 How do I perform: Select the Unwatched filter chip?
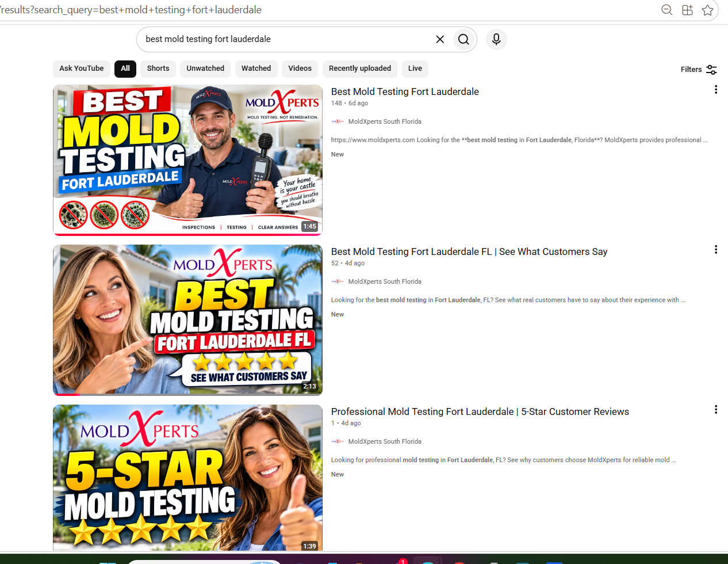pyautogui.click(x=205, y=68)
